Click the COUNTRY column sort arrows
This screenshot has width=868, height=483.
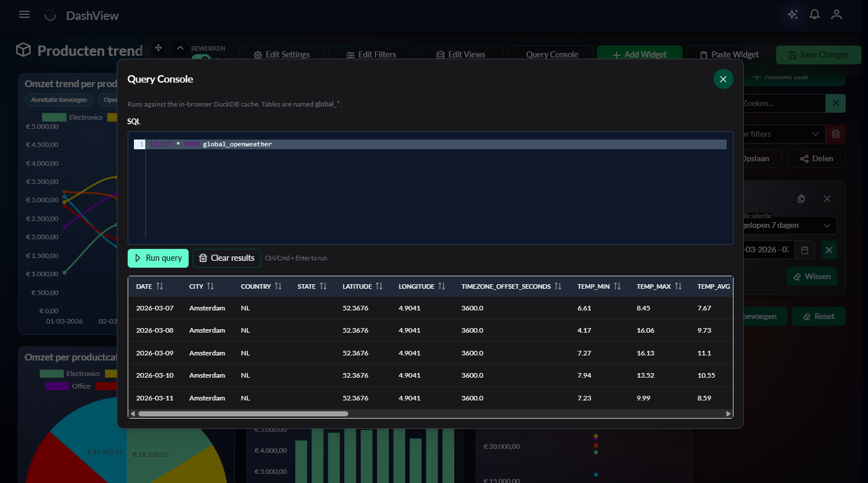pyautogui.click(x=278, y=286)
